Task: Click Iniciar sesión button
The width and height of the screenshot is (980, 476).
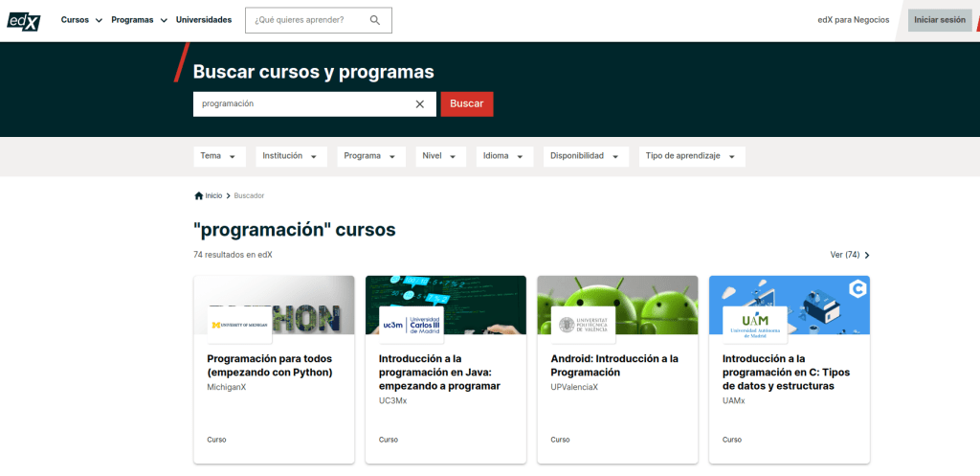Action: [x=940, y=20]
